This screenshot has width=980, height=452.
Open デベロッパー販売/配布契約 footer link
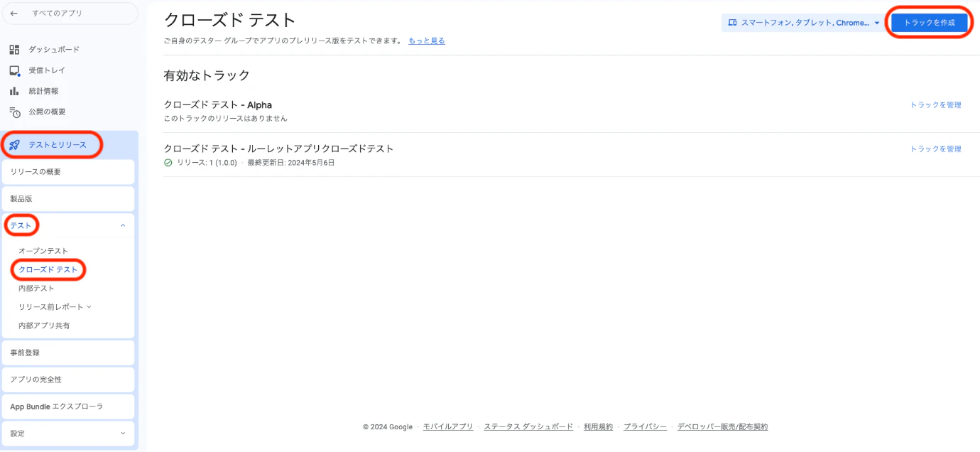[722, 427]
